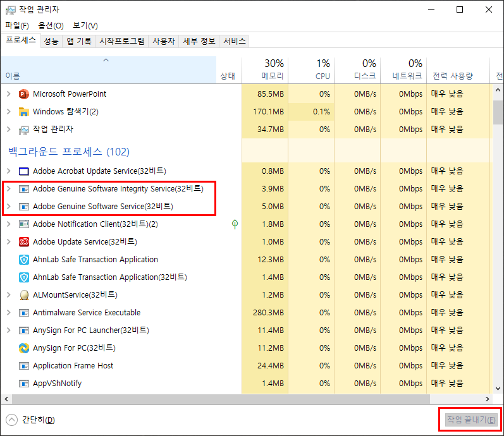The image size is (504, 436).
Task: Click the 작업 관리자 process row icon
Action: pyautogui.click(x=24, y=130)
